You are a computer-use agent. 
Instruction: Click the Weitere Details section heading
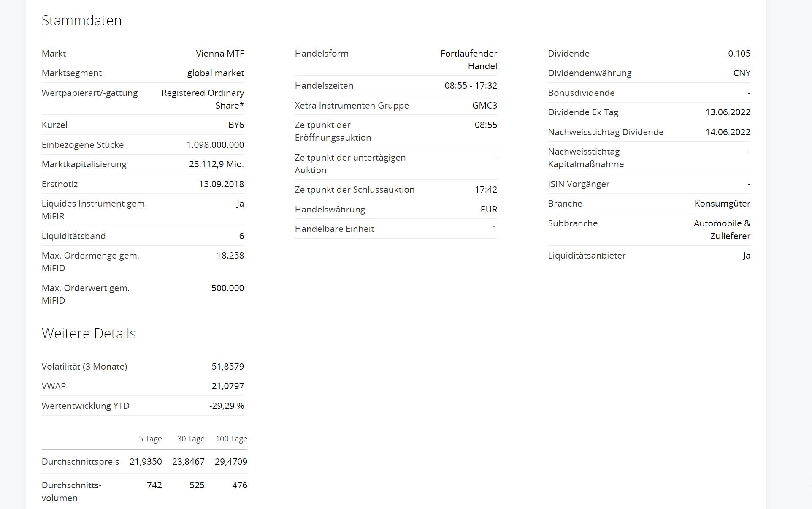point(89,333)
